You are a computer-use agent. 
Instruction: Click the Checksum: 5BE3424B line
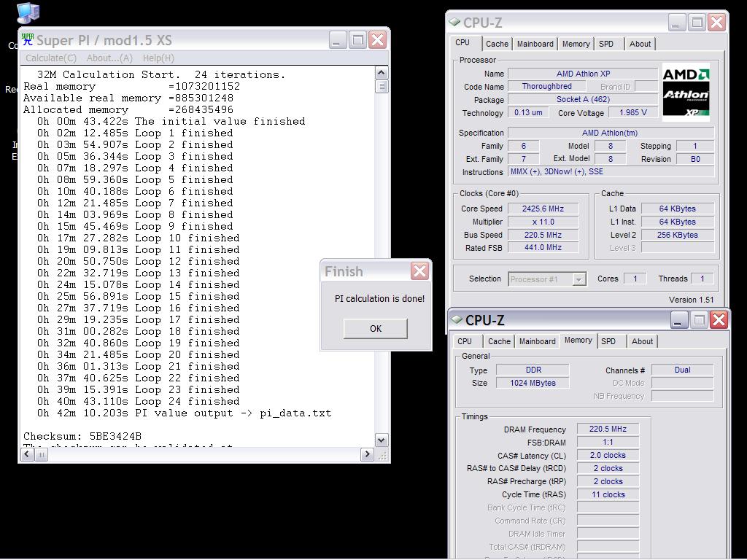[82, 436]
